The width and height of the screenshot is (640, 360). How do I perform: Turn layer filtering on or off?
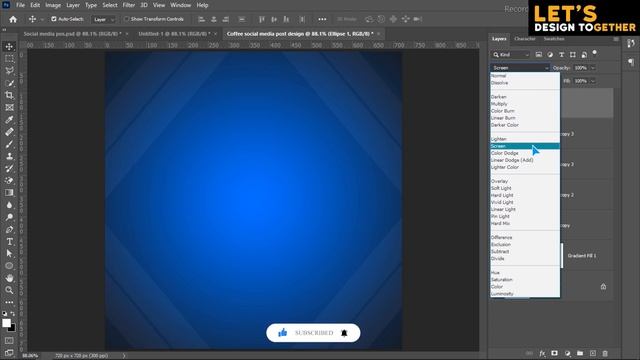point(595,53)
